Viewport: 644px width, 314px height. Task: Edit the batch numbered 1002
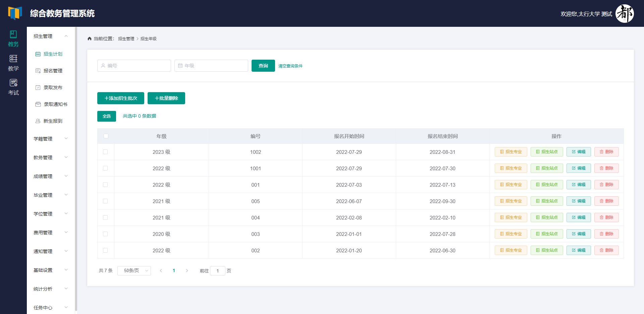(x=579, y=152)
